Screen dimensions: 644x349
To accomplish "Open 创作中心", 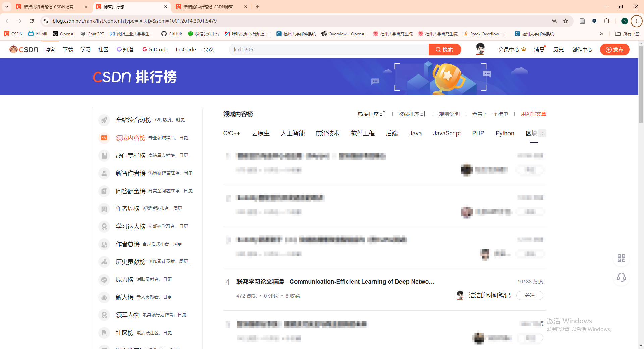I will (582, 49).
